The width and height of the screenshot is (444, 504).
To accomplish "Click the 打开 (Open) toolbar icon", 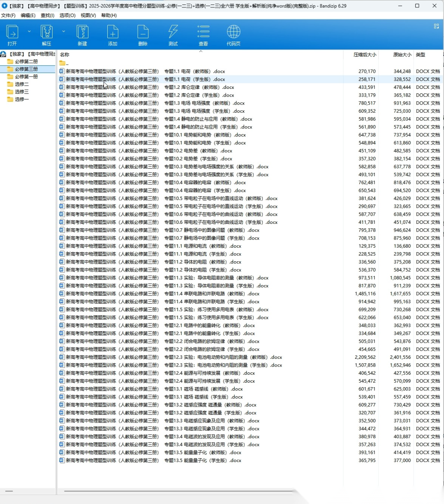I will 12,32.
